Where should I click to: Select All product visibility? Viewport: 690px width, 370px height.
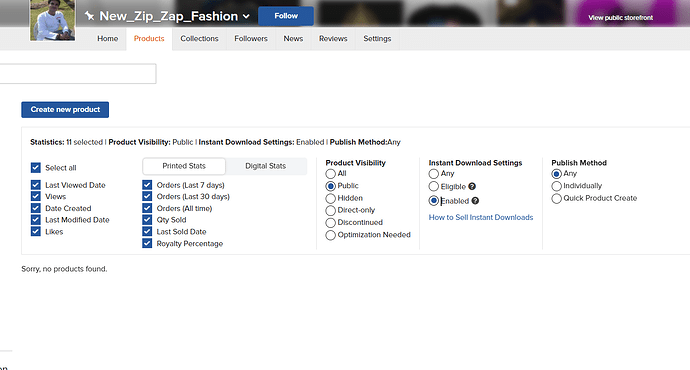pyautogui.click(x=330, y=174)
